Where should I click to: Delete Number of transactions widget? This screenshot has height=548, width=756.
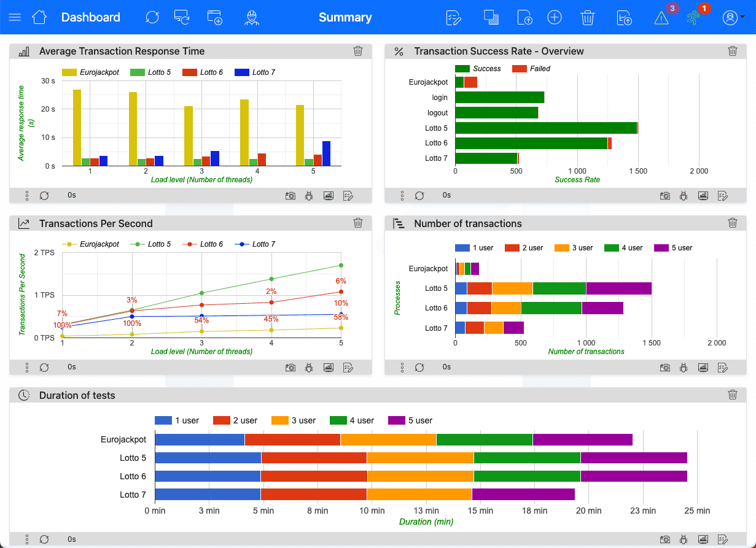(733, 223)
